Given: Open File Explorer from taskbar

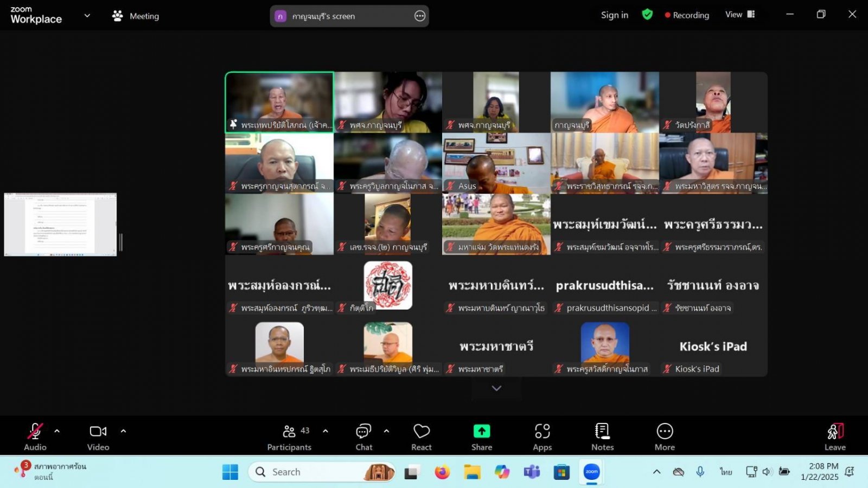Looking at the screenshot, I should [472, 472].
